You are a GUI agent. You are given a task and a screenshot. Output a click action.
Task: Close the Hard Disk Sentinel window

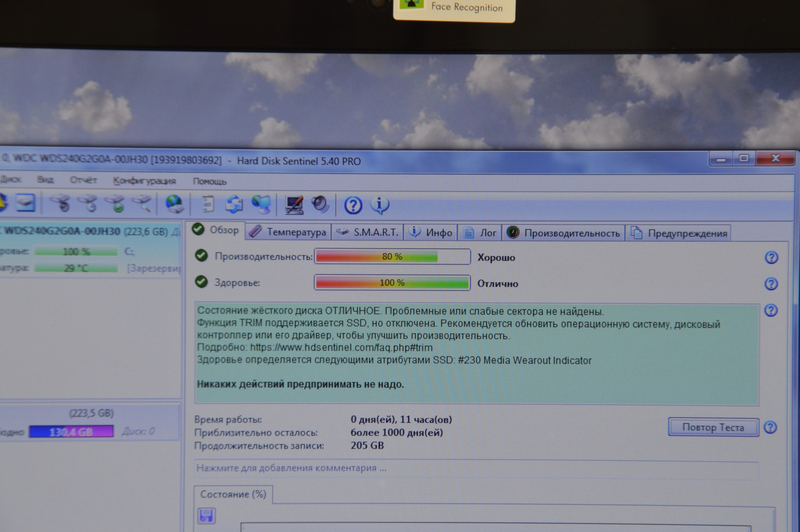pyautogui.click(x=775, y=159)
